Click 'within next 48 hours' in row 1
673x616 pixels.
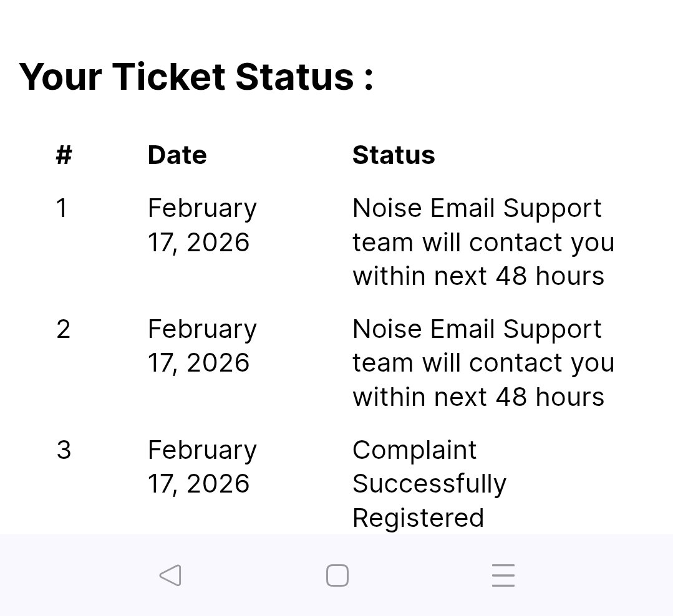pos(478,276)
